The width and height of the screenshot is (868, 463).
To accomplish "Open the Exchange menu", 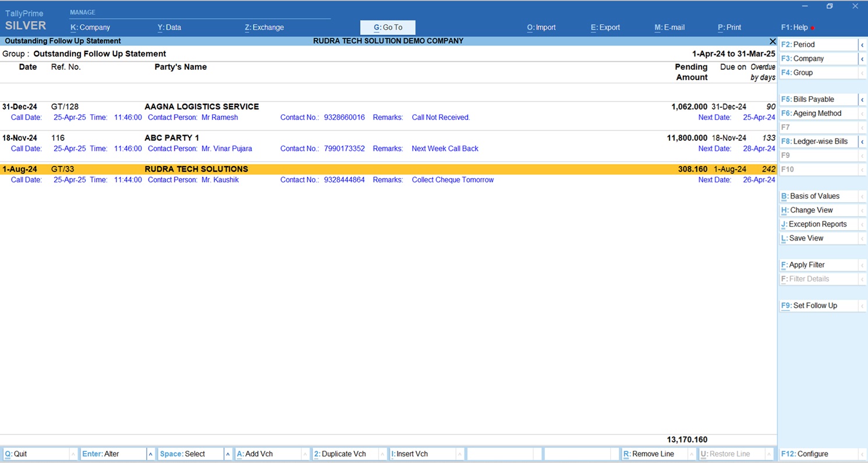I will click(264, 27).
